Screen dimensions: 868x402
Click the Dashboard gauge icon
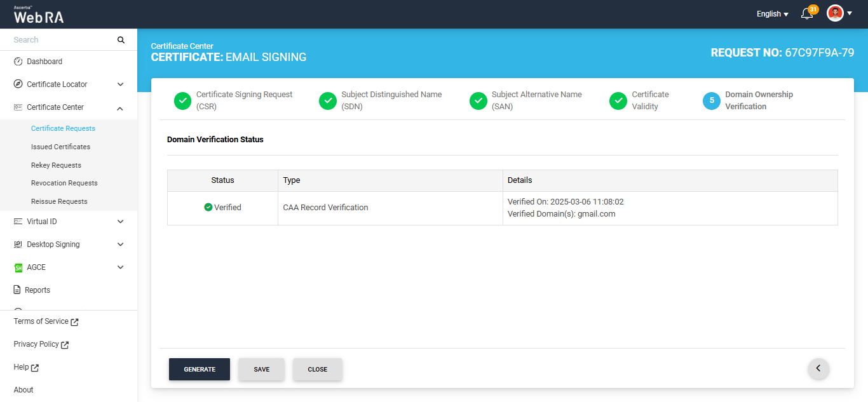18,62
